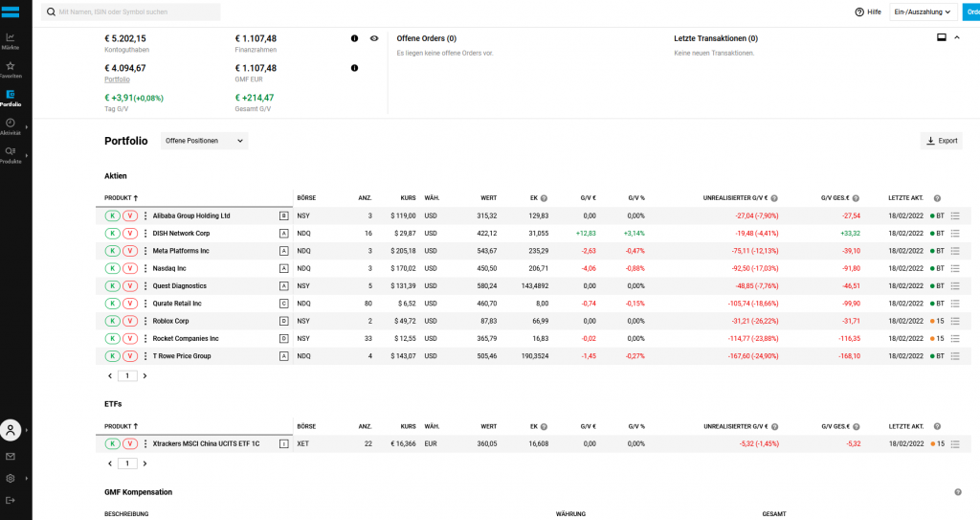Open the mail inbox icon
The image size is (980, 520).
[x=11, y=456]
